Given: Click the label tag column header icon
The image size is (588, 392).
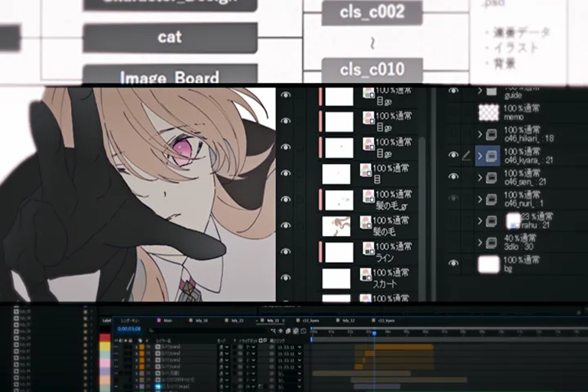Looking at the screenshot, I should (140, 341).
